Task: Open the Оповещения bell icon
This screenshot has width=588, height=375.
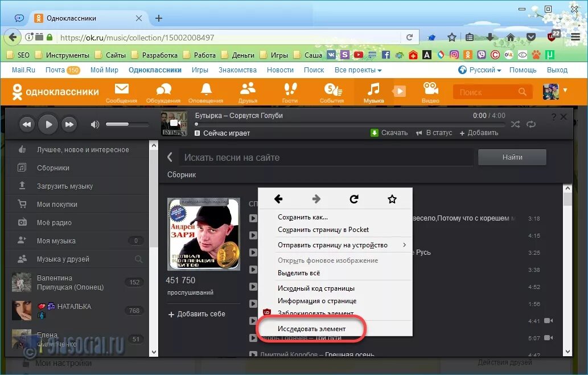Action: [206, 92]
